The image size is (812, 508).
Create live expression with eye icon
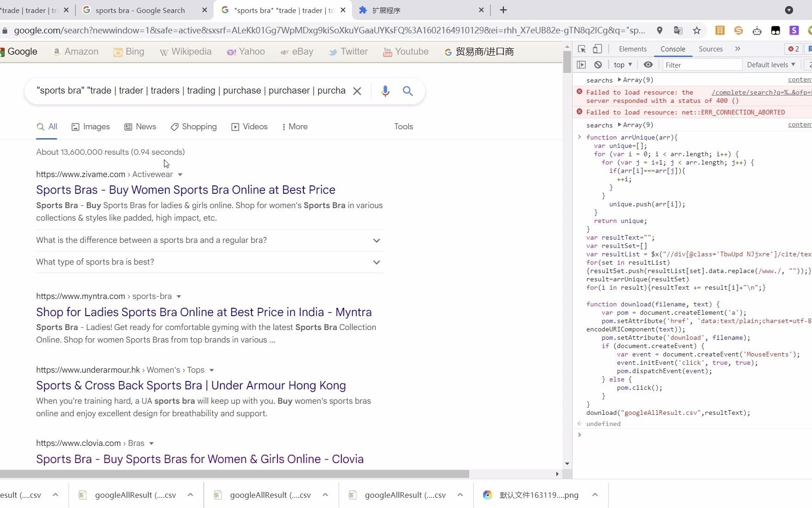pyautogui.click(x=648, y=65)
